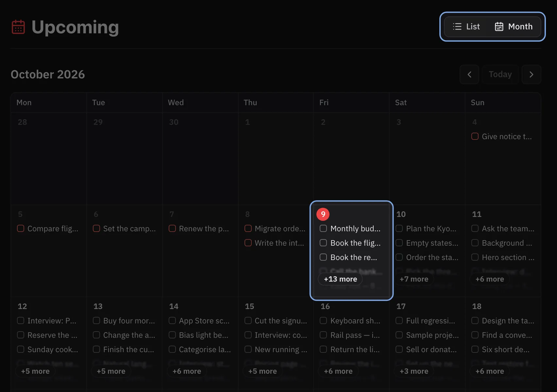Image resolution: width=557 pixels, height=392 pixels.
Task: Open 'Bias light be...' task
Action: pyautogui.click(x=204, y=335)
